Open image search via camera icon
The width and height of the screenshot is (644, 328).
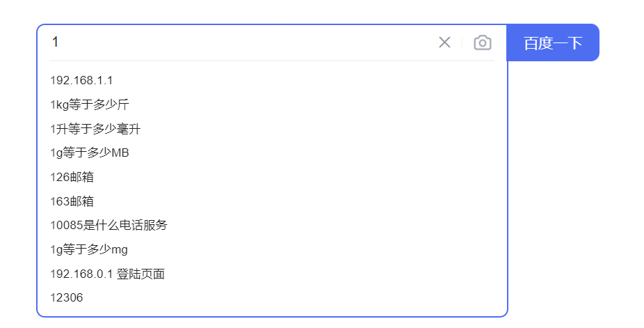482,42
